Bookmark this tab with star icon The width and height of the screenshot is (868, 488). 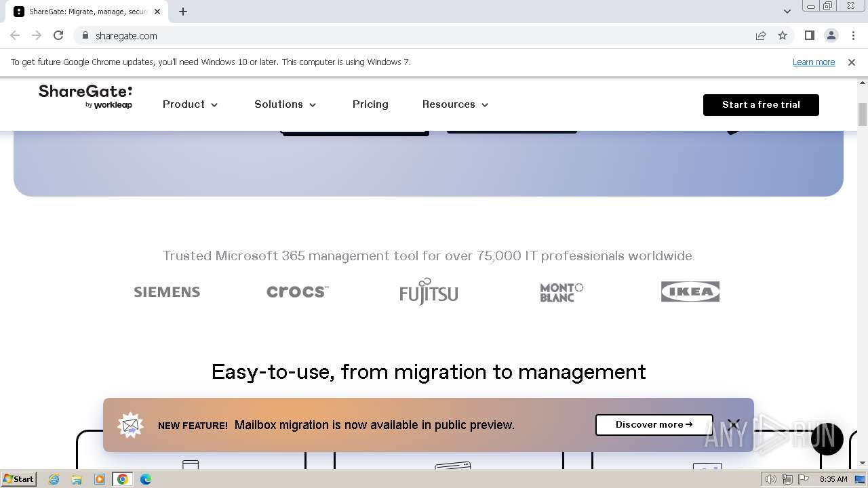point(783,36)
